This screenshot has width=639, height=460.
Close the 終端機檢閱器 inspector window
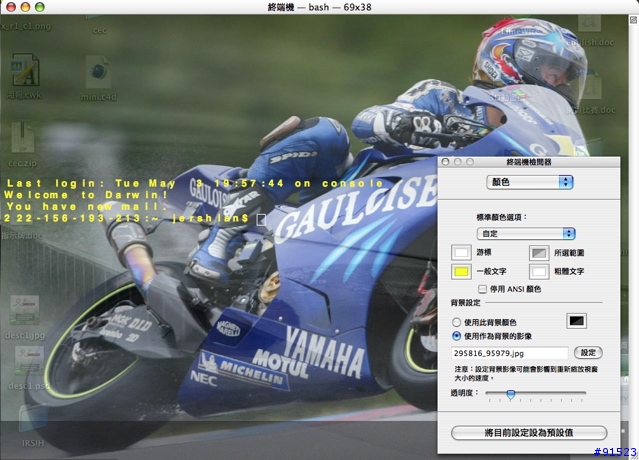[445, 162]
